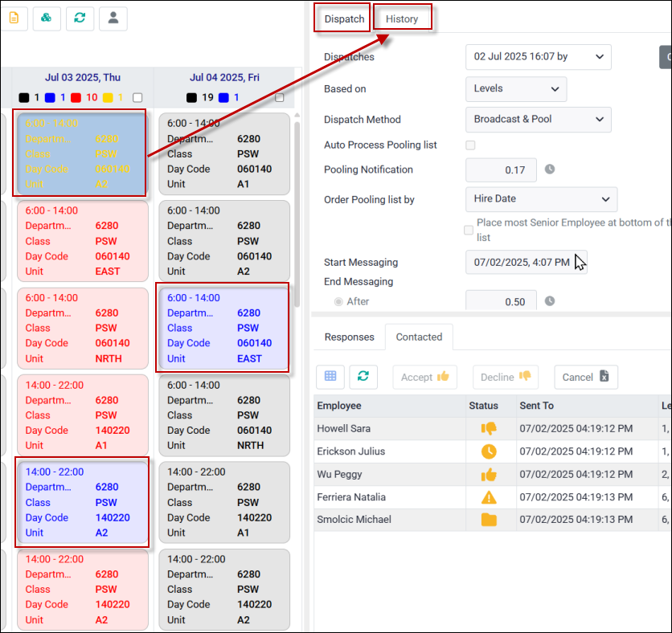This screenshot has width=672, height=633.
Task: Click the Accept button
Action: click(x=424, y=377)
